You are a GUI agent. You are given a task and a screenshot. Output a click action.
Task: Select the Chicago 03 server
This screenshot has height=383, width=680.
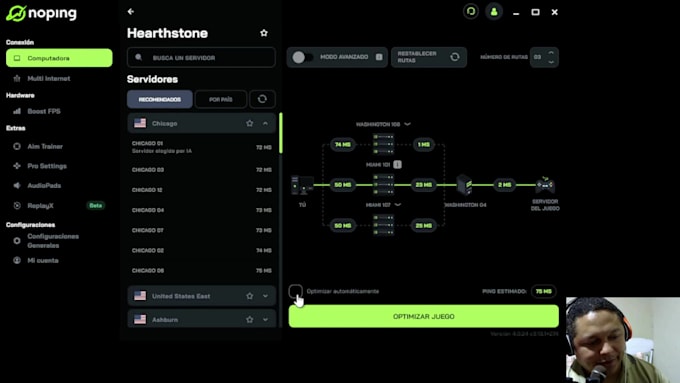coord(202,170)
